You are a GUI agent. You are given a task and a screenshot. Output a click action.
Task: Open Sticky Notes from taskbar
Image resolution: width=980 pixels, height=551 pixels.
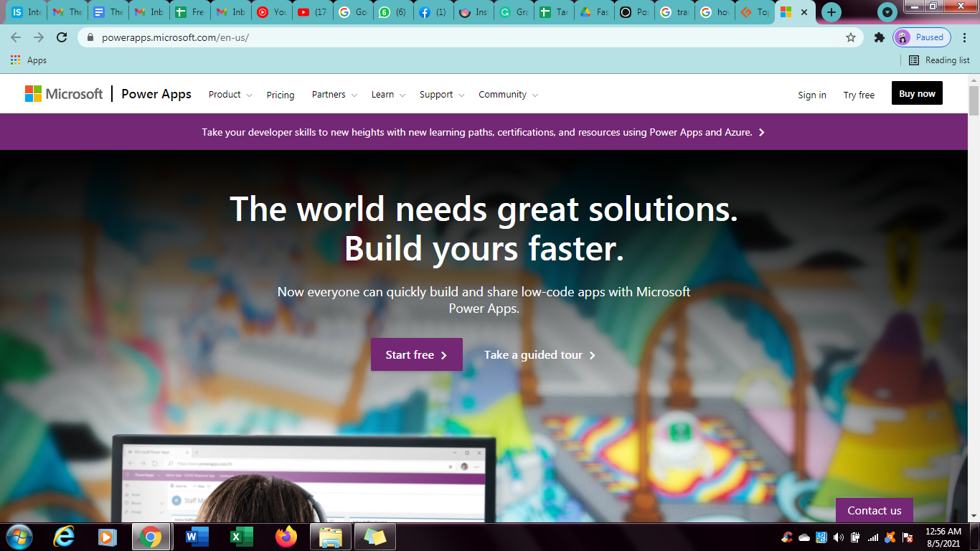(375, 537)
